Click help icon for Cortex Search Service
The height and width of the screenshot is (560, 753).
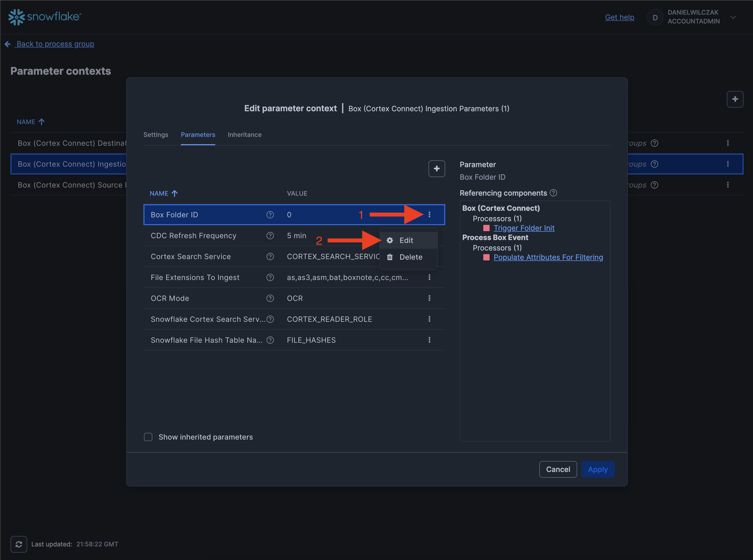click(x=270, y=256)
